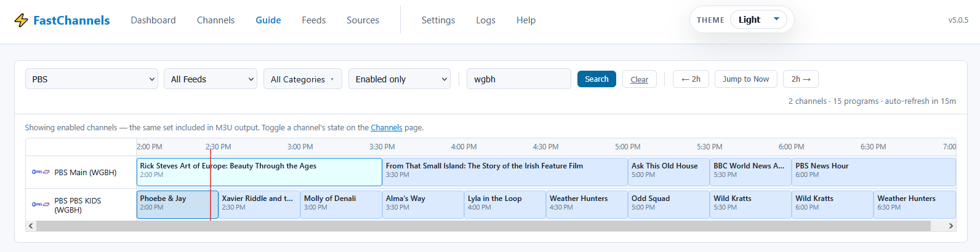Image resolution: width=980 pixels, height=252 pixels.
Task: Open the All Categories filter
Action: [303, 79]
